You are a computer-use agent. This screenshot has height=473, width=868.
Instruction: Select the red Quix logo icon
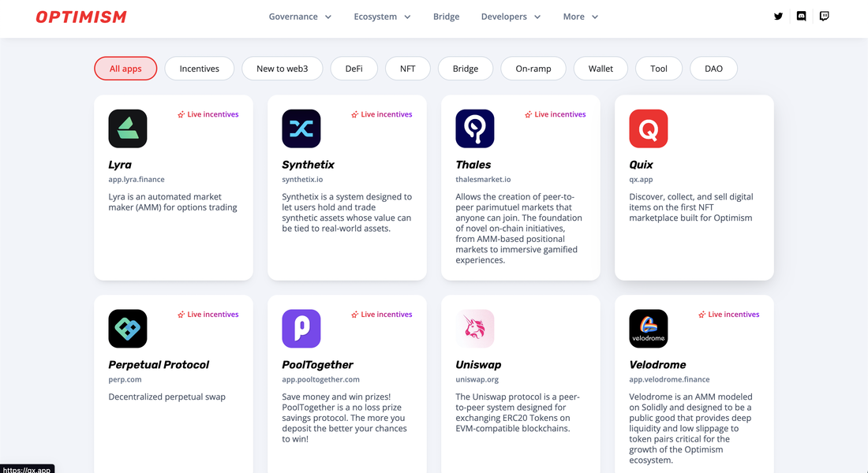649,128
